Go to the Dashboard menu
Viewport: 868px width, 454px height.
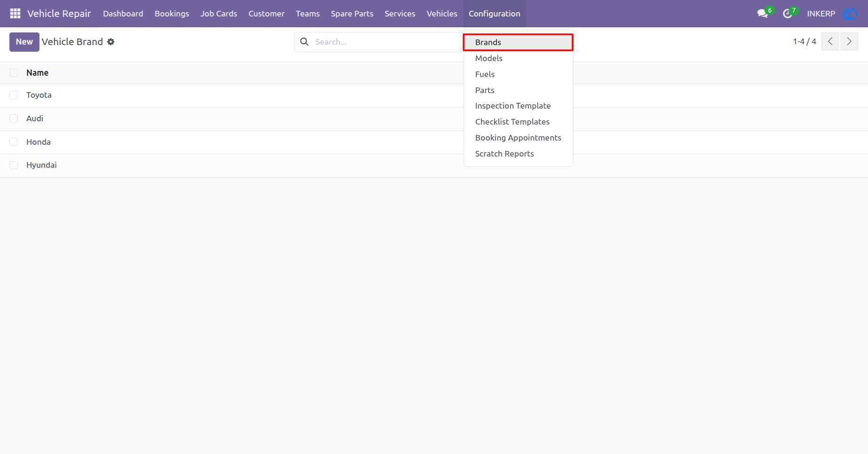click(x=123, y=14)
